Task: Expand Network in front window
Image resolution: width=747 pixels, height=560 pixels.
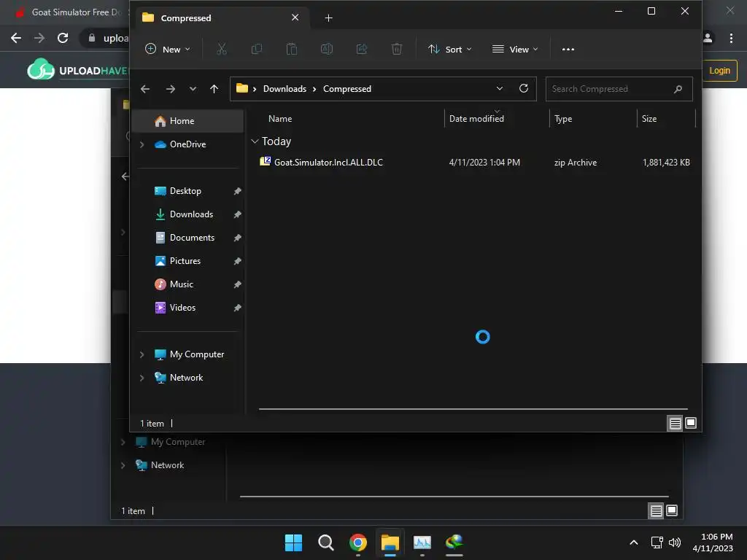Action: point(142,378)
